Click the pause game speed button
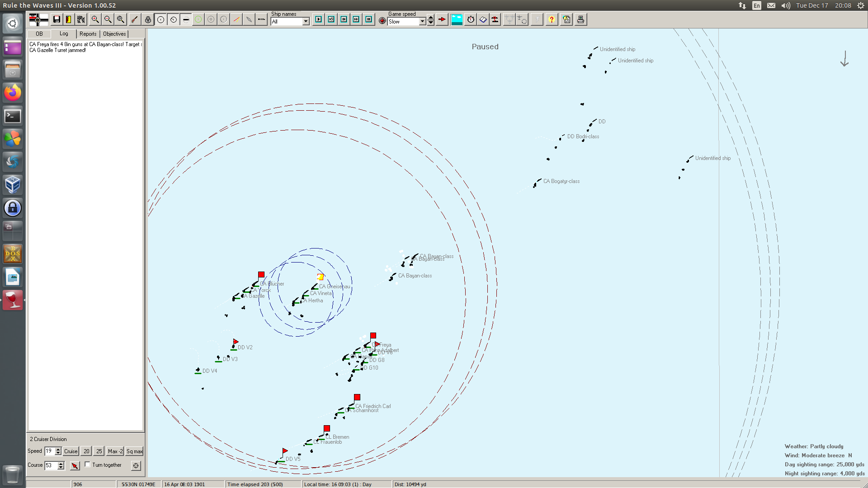Viewport: 868px width, 488px height. 369,19
